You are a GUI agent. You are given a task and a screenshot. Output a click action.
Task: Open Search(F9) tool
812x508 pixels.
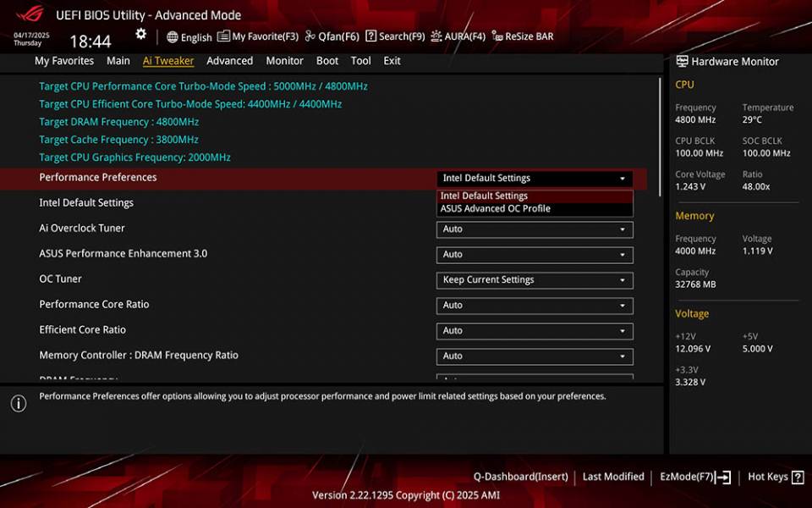pyautogui.click(x=395, y=36)
